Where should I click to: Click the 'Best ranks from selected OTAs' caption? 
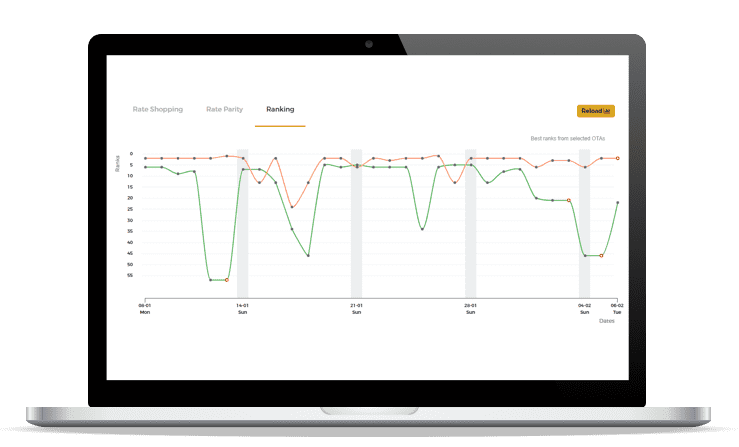(567, 139)
